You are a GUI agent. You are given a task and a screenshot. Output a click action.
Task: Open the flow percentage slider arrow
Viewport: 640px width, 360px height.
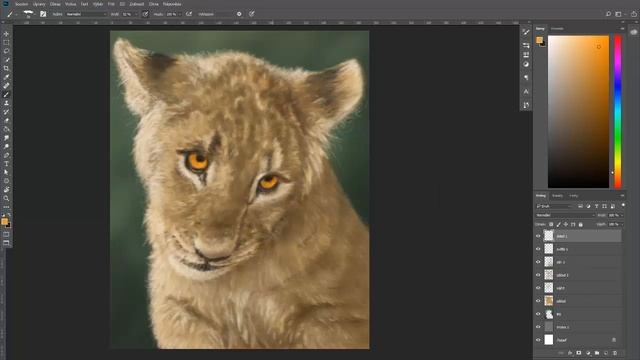click(x=179, y=14)
